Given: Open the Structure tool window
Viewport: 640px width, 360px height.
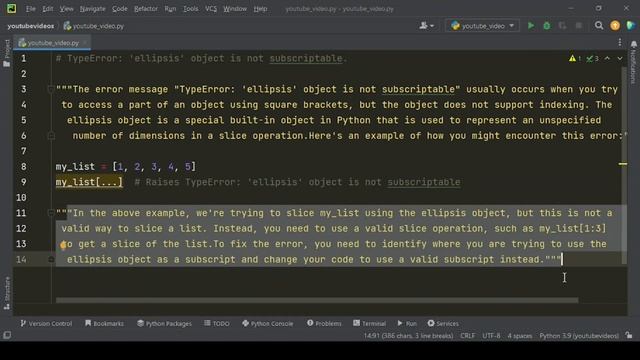Looking at the screenshot, I should tap(7, 293).
